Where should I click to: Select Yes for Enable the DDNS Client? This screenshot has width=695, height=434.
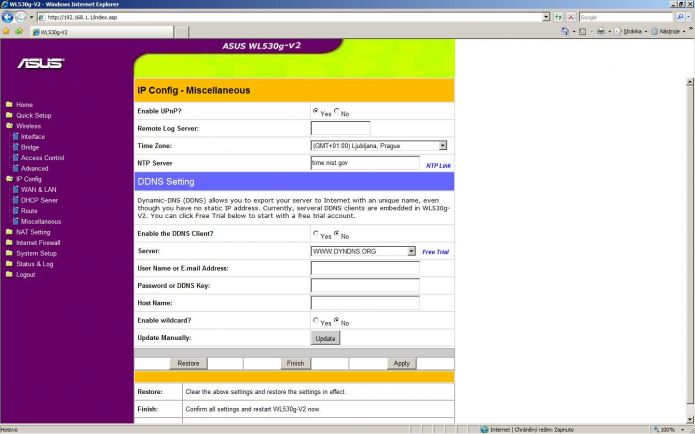click(x=316, y=233)
